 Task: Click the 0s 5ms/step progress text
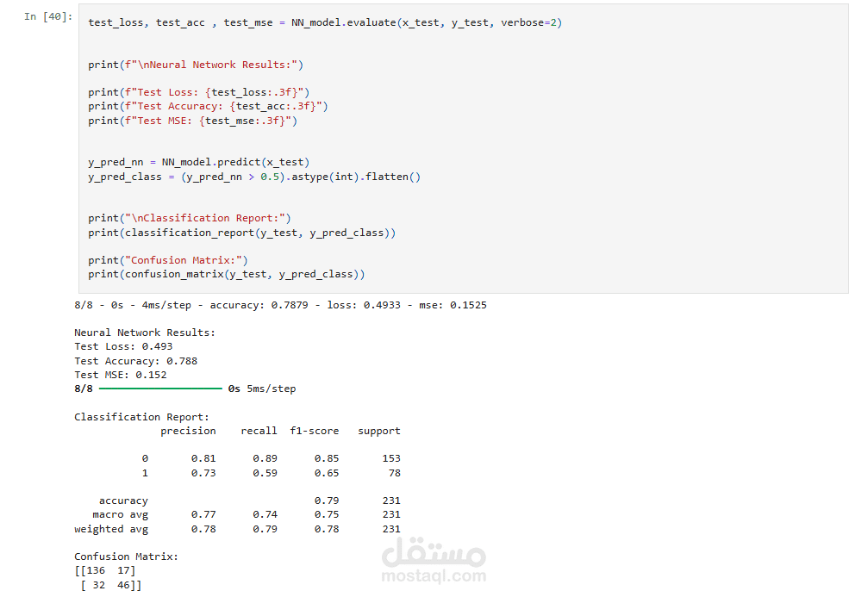(x=262, y=389)
